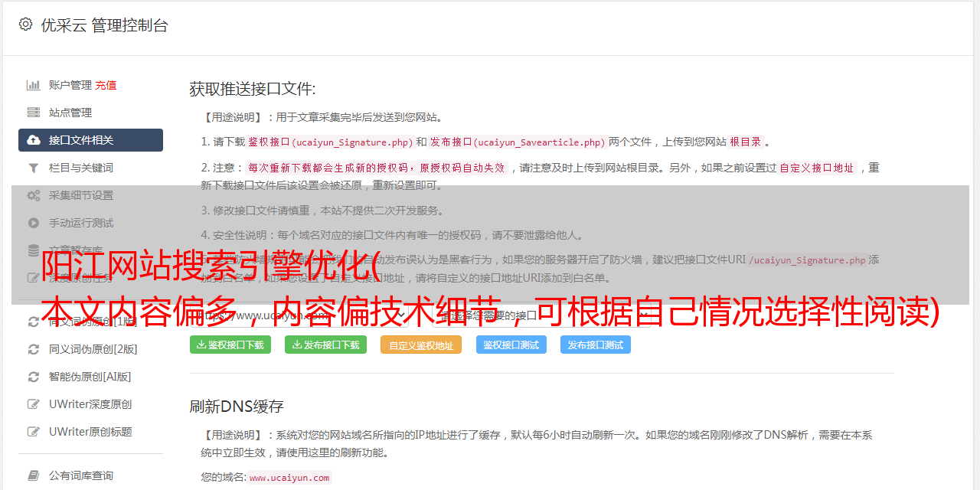This screenshot has width=980, height=490.
Task: Click the refresh icon for 智能伪原创[AI版]
Action: [34, 377]
